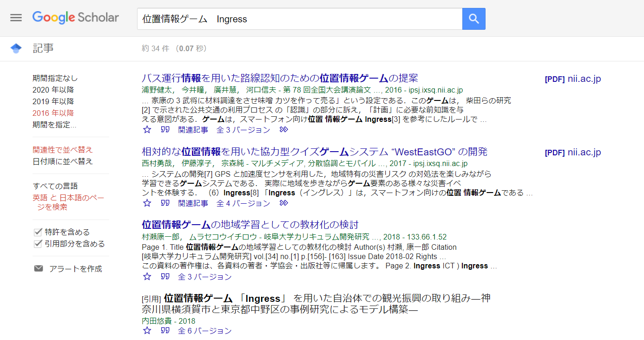Open 全 3 バージョン for 地域学習 result
This screenshot has width=644, height=340.
205,277
